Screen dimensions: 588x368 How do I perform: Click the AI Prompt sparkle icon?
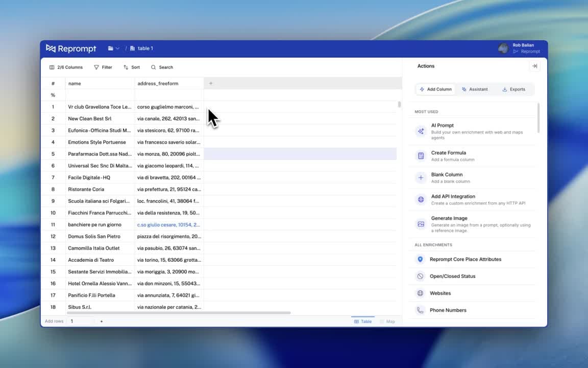click(x=421, y=131)
